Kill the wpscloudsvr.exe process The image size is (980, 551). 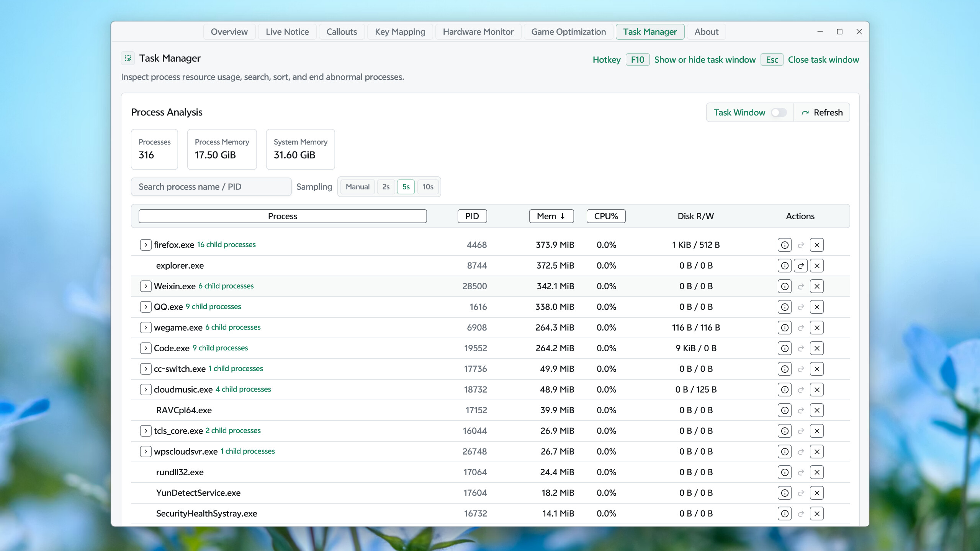(x=816, y=452)
